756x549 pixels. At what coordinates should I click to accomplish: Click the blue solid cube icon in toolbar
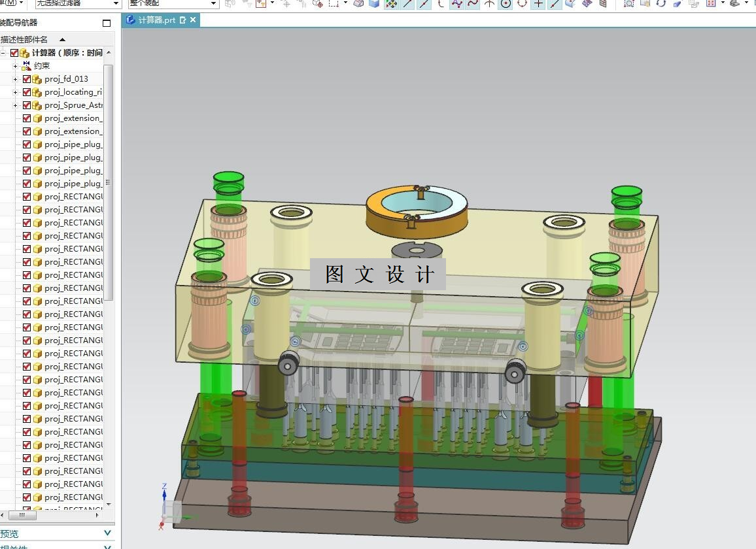point(374,3)
